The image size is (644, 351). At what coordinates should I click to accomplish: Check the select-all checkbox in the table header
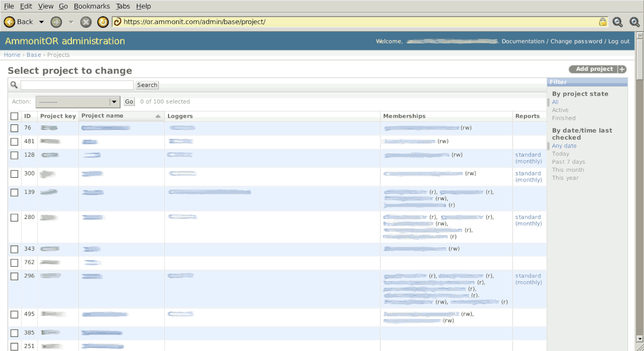(x=14, y=116)
